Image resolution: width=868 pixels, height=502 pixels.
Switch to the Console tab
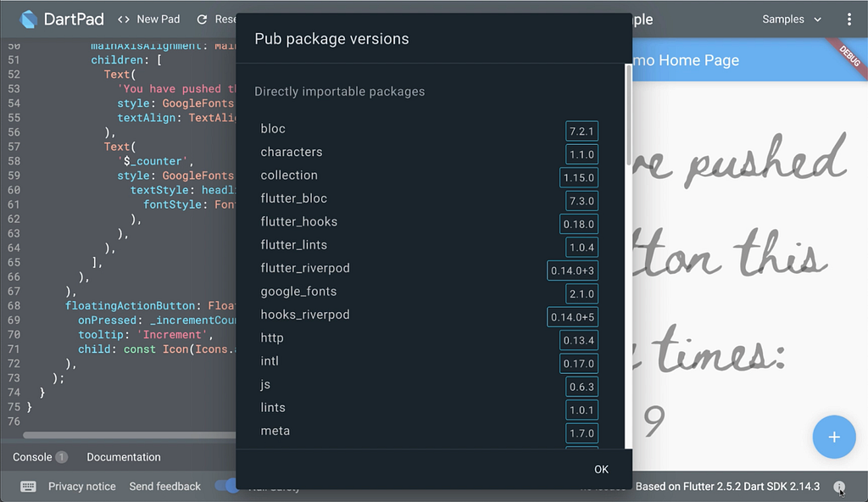[x=33, y=457]
